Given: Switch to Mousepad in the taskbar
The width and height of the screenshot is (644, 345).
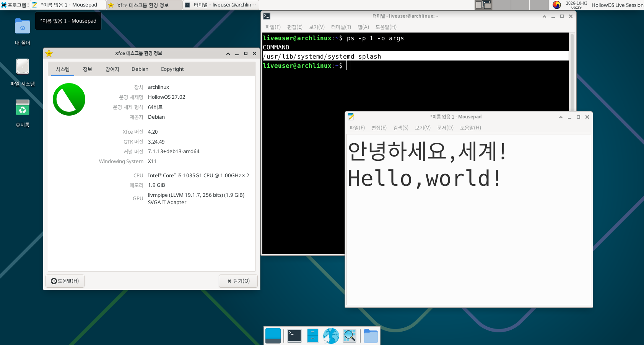Looking at the screenshot, I should 68,5.
